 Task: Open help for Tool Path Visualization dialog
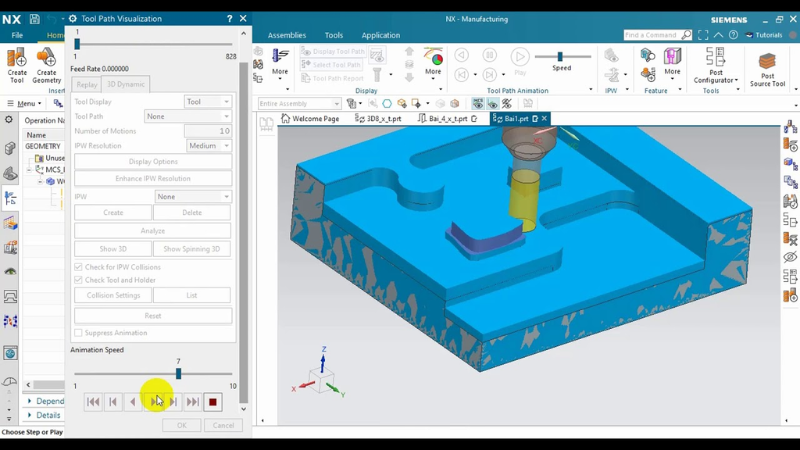click(x=230, y=19)
